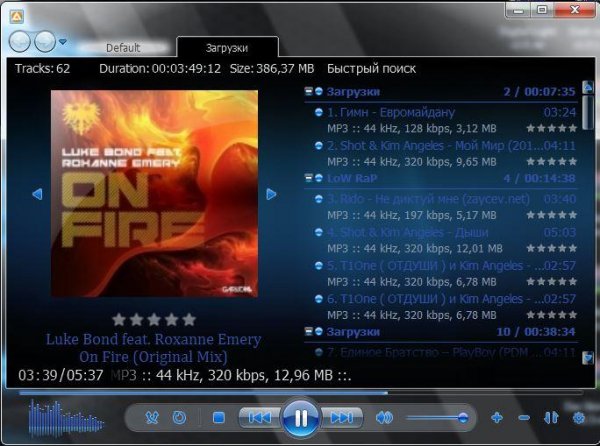Click marker icon beside track 3 Rido
This screenshot has width=600, height=446.
coord(318,199)
